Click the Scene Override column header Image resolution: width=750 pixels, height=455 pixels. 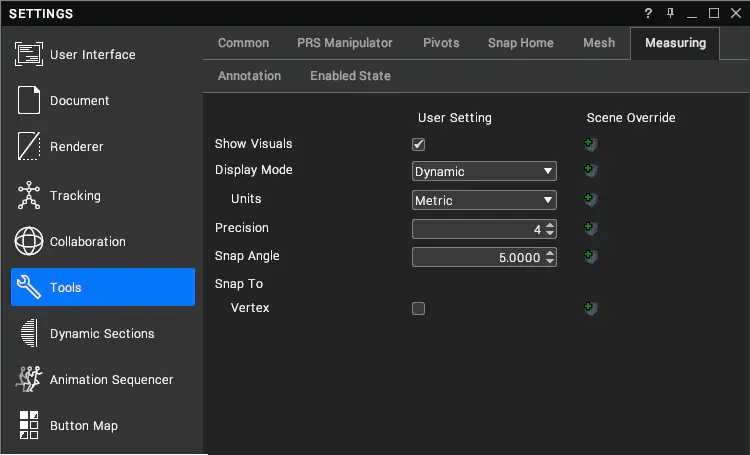pos(631,118)
